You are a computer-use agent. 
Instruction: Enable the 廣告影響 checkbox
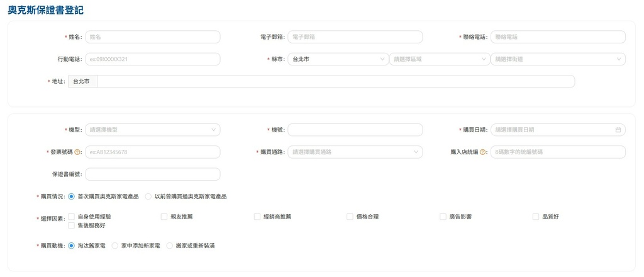443,217
